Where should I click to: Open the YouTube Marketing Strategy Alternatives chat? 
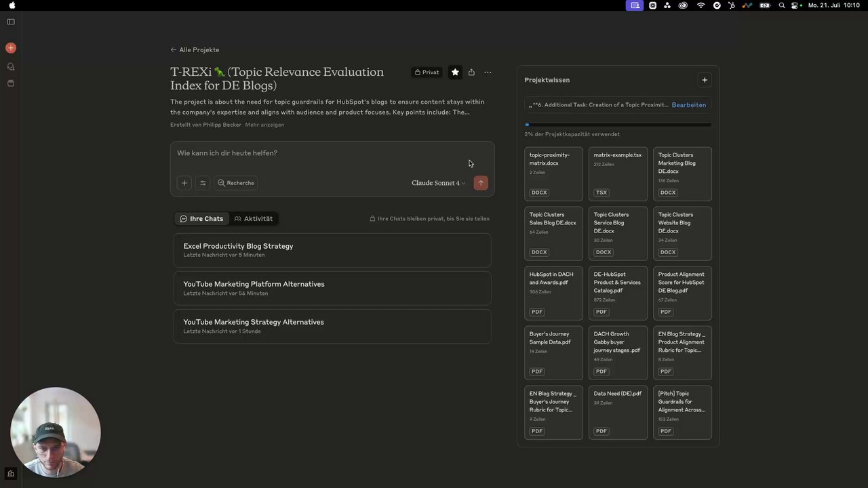(332, 326)
